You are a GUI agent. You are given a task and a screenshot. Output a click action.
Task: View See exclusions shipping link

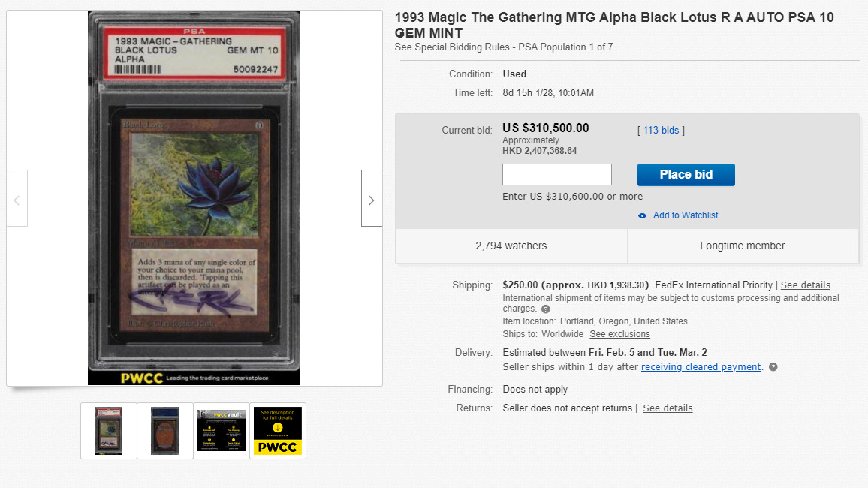pyautogui.click(x=619, y=334)
